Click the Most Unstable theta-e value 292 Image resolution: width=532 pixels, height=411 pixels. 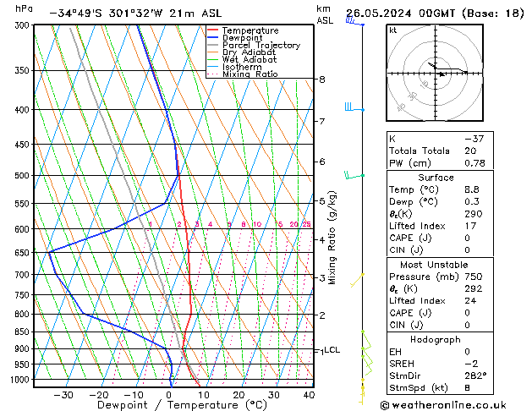pos(474,288)
